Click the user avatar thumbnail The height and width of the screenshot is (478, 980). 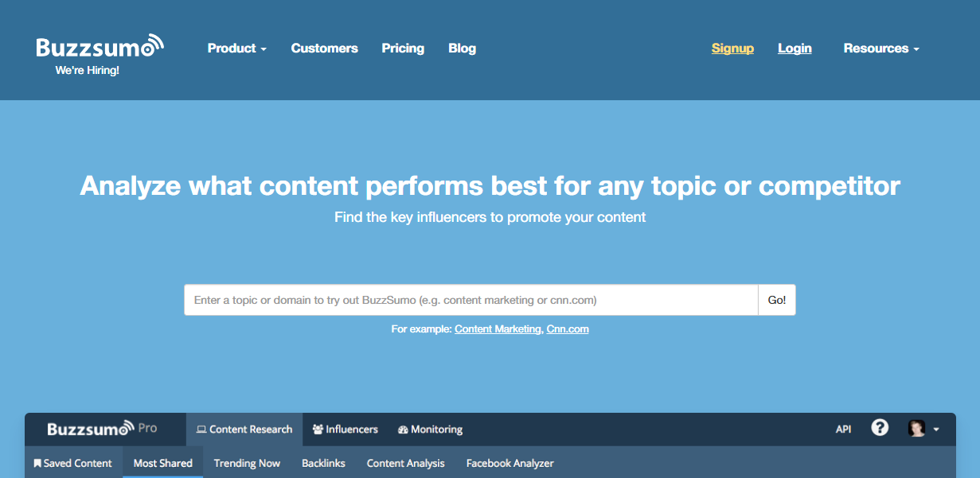click(x=916, y=429)
